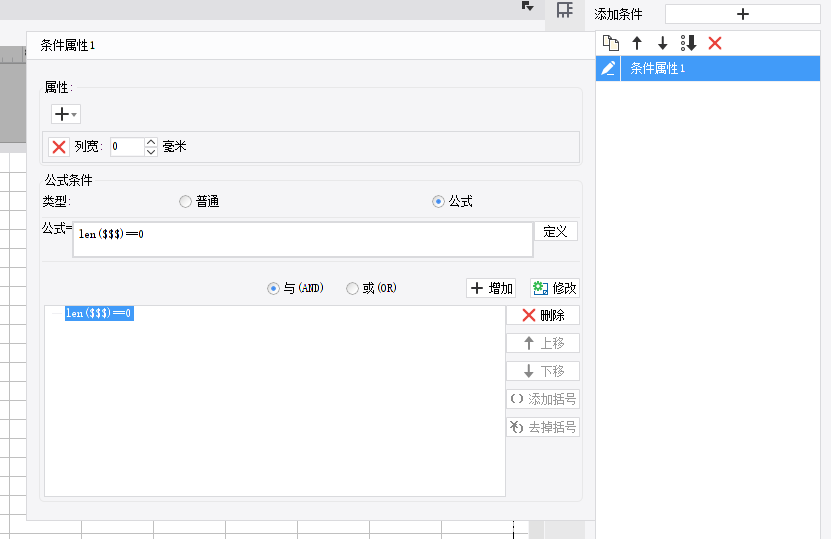Click the 下移 button
The image size is (831, 539).
543,371
